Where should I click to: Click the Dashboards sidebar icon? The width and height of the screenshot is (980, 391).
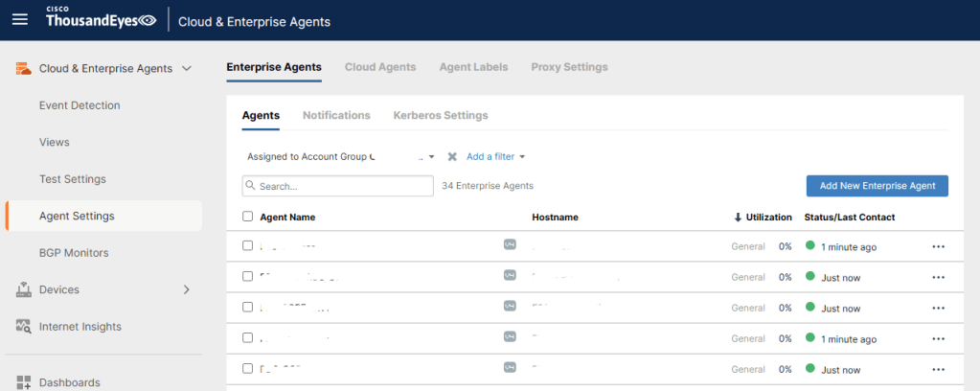(x=24, y=382)
